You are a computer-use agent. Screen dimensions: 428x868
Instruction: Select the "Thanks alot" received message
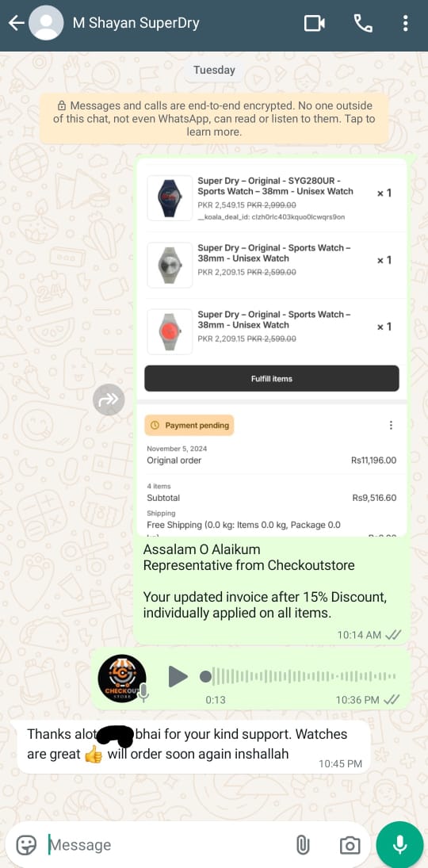tap(193, 747)
